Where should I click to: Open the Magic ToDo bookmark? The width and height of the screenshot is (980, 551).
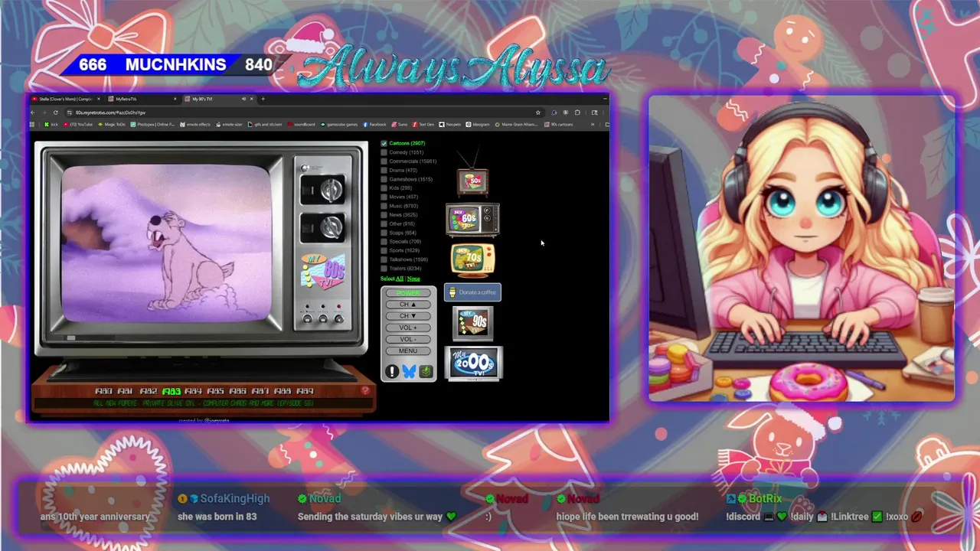point(111,124)
